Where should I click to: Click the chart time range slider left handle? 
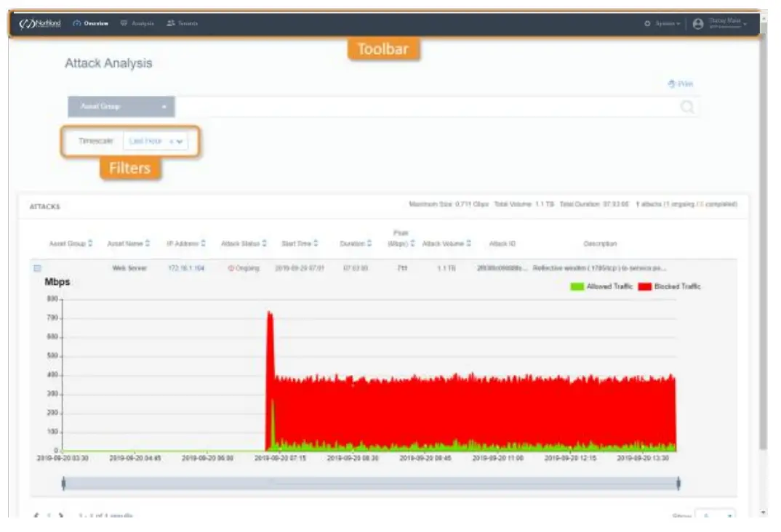point(64,483)
